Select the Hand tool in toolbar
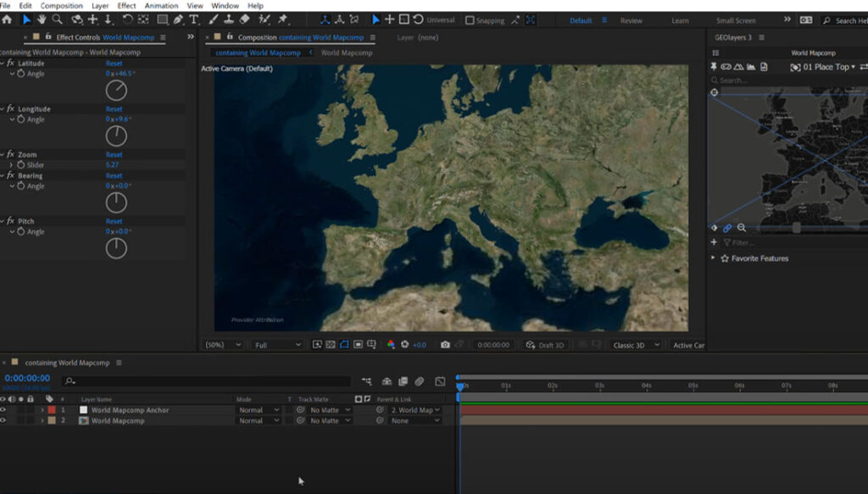 [x=42, y=20]
